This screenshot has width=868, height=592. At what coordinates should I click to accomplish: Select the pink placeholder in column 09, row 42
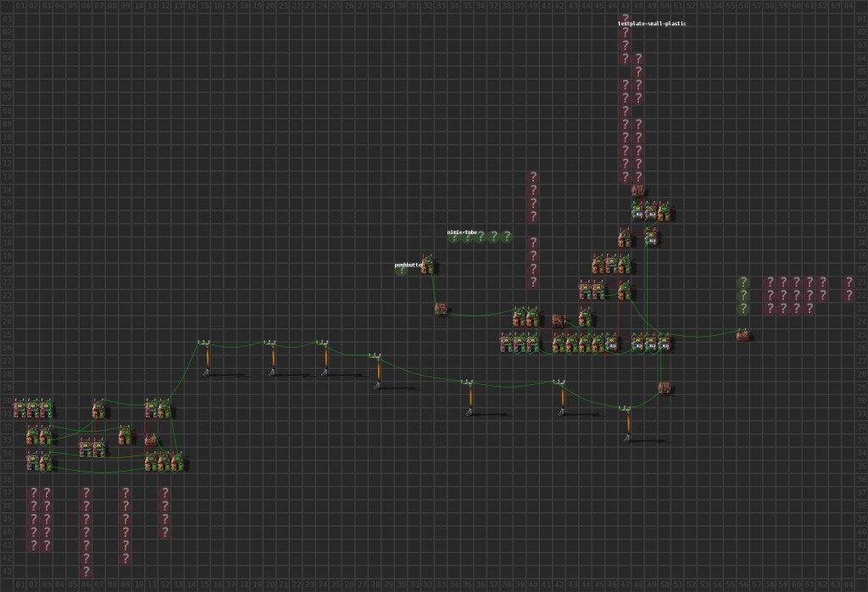click(x=125, y=558)
